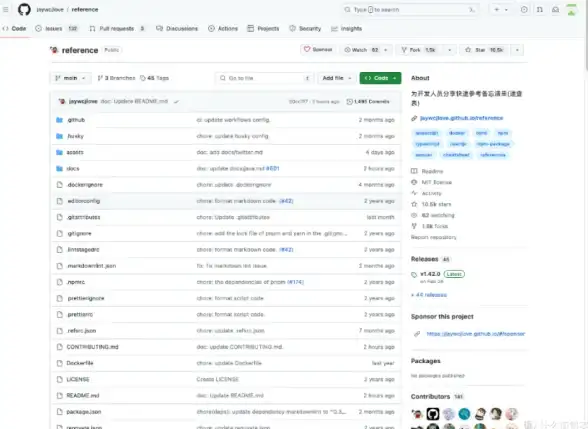Click the cheatsheet topic tag
Screen dimensions: 588x429
pyautogui.click(x=456, y=154)
